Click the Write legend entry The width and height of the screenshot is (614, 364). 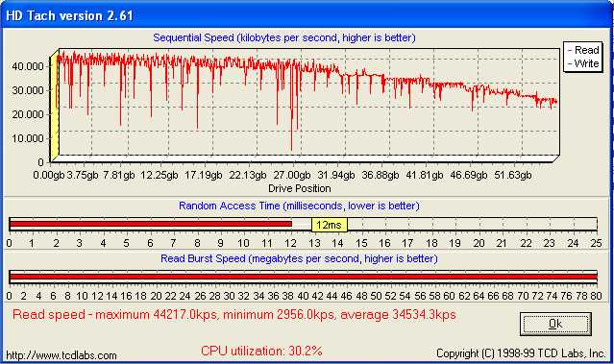click(x=583, y=63)
